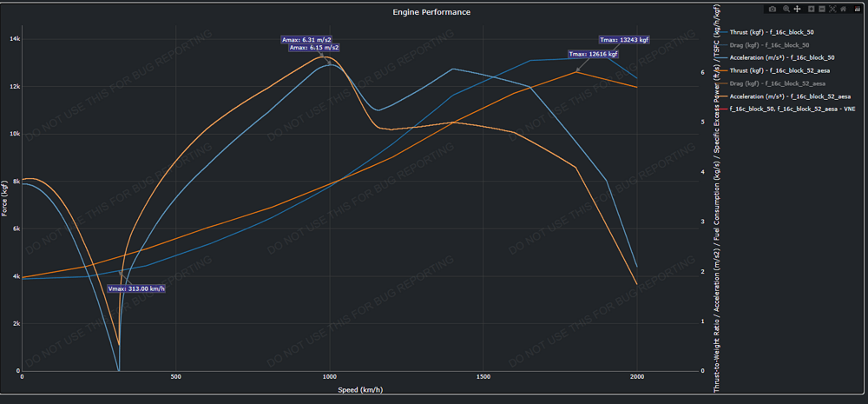The width and height of the screenshot is (868, 404).
Task: Reset axes with the home icon
Action: tap(843, 9)
